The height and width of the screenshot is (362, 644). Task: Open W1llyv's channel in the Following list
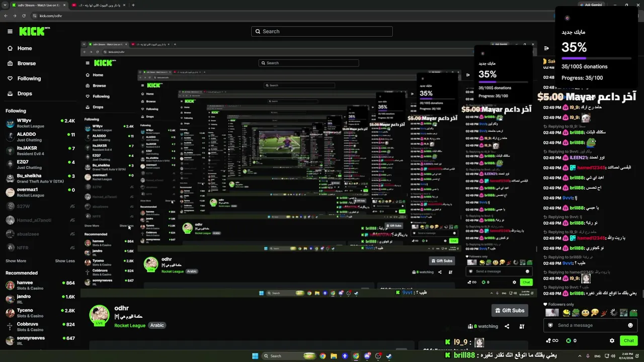pyautogui.click(x=40, y=123)
